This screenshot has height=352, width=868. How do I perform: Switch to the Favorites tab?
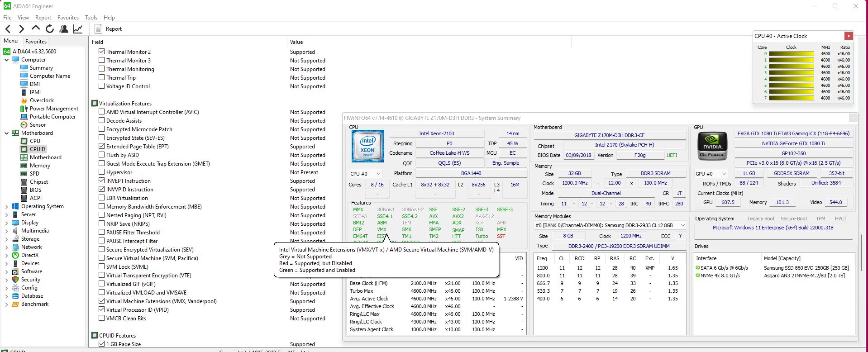[36, 41]
